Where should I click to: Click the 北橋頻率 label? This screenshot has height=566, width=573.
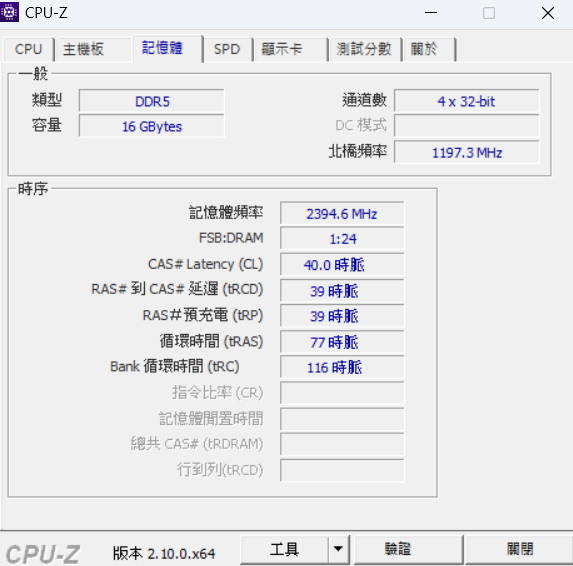357,151
